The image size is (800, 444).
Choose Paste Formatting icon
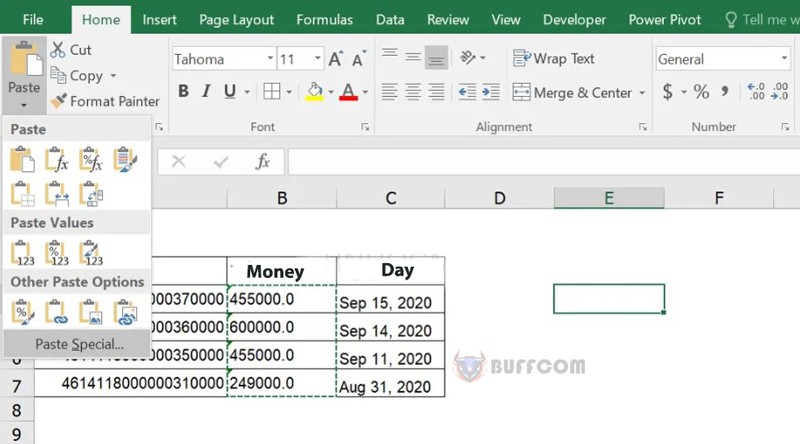[x=22, y=312]
